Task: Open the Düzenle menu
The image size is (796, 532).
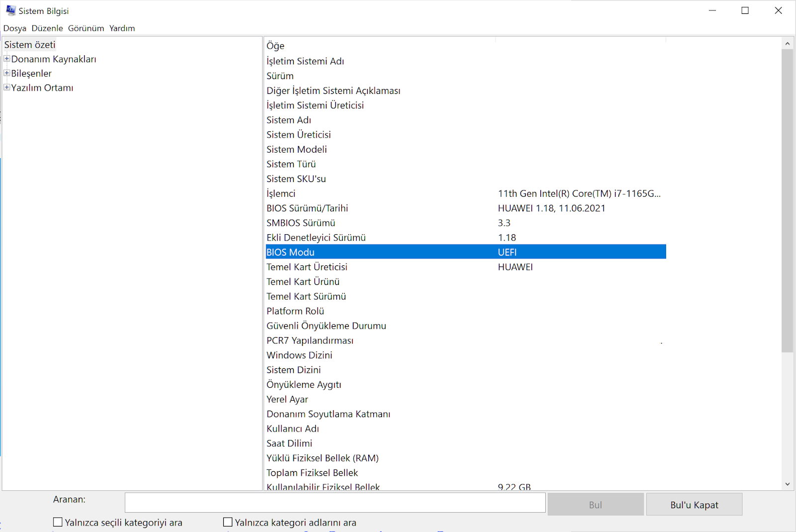Action: (x=47, y=28)
